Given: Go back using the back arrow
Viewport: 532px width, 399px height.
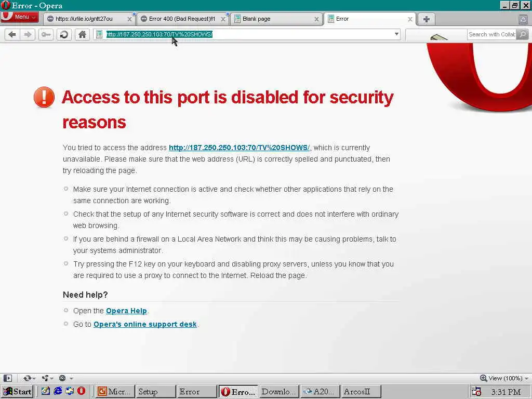Looking at the screenshot, I should pos(12,34).
